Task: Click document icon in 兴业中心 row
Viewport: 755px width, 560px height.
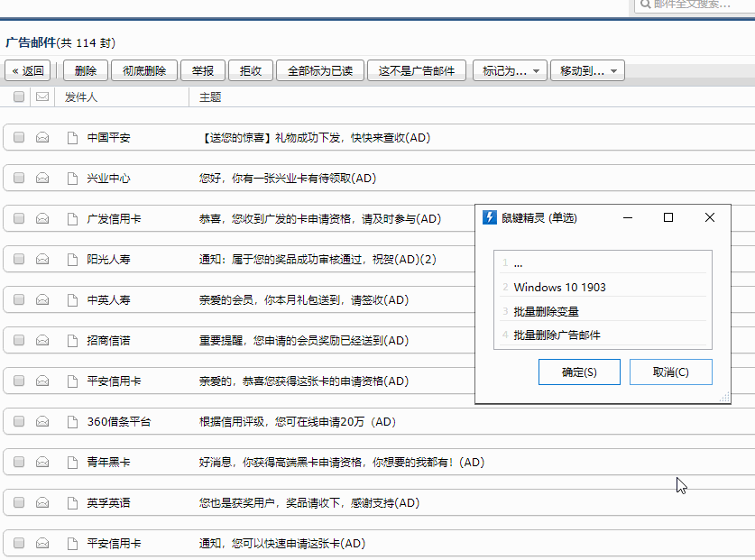Action: click(72, 179)
